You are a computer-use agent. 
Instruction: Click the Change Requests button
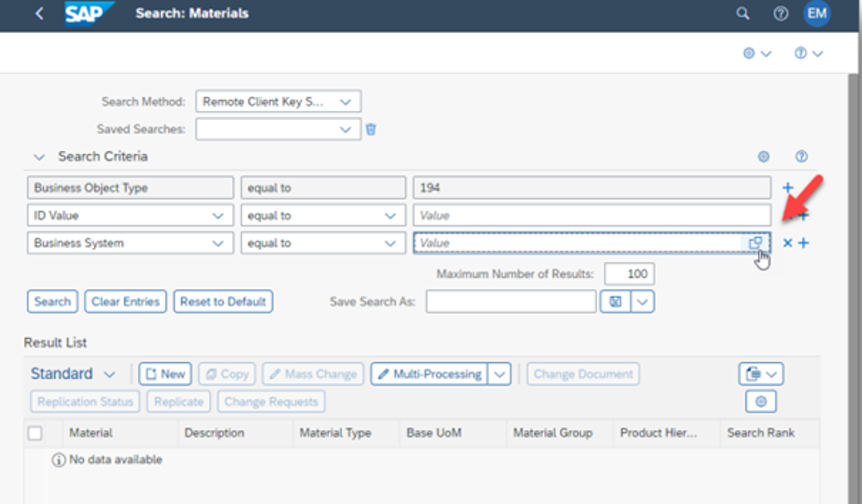click(271, 401)
